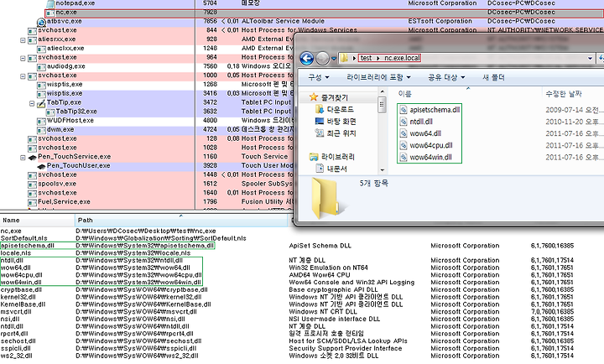Image resolution: width=604 pixels, height=364 pixels.
Task: Select dwm.exe process icon
Action: tap(41, 130)
